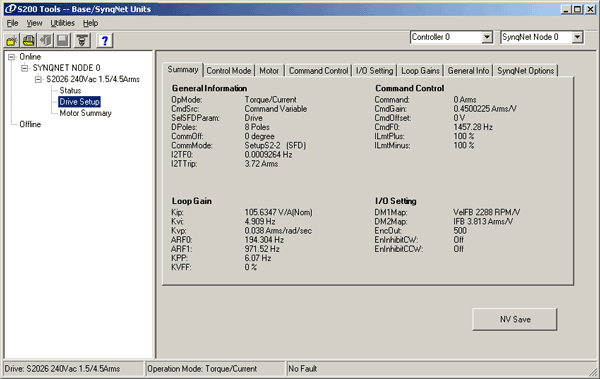Open the View menu
This screenshot has width=600, height=379.
(x=34, y=23)
